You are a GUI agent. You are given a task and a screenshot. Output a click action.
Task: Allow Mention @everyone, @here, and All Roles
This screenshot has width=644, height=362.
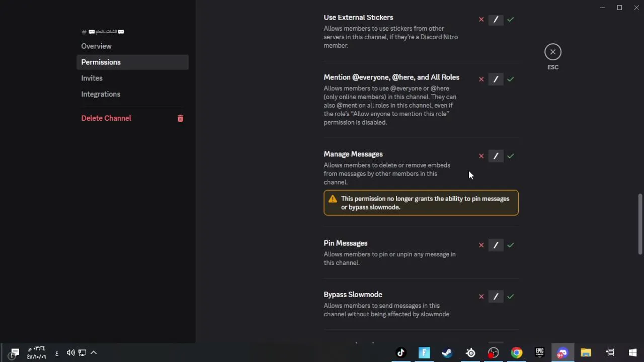point(511,79)
